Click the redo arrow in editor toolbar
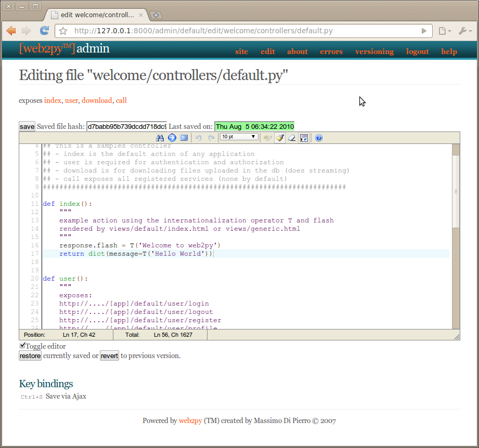Screen dimensions: 479x448 [211, 138]
